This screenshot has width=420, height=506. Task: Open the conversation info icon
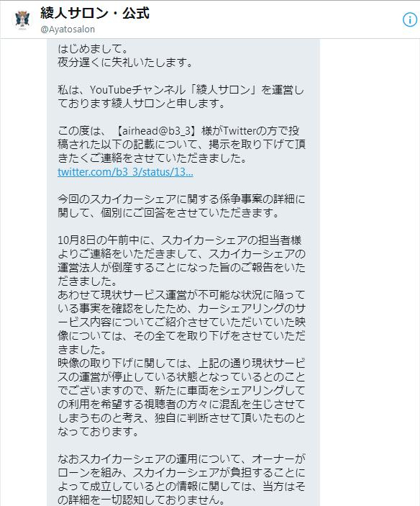coord(410,19)
